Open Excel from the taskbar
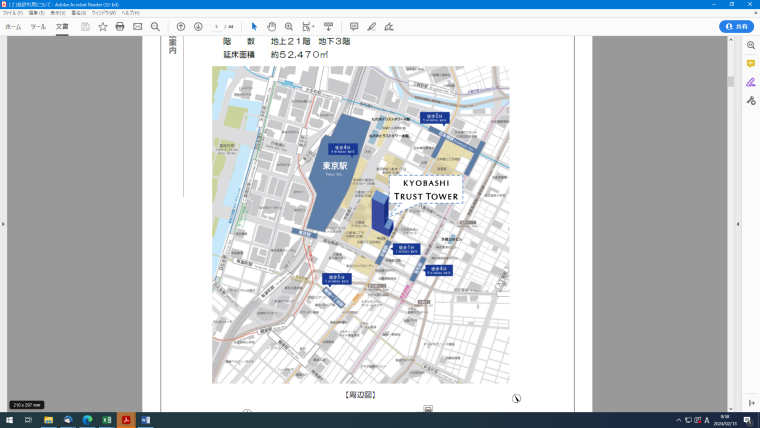 tap(107, 420)
